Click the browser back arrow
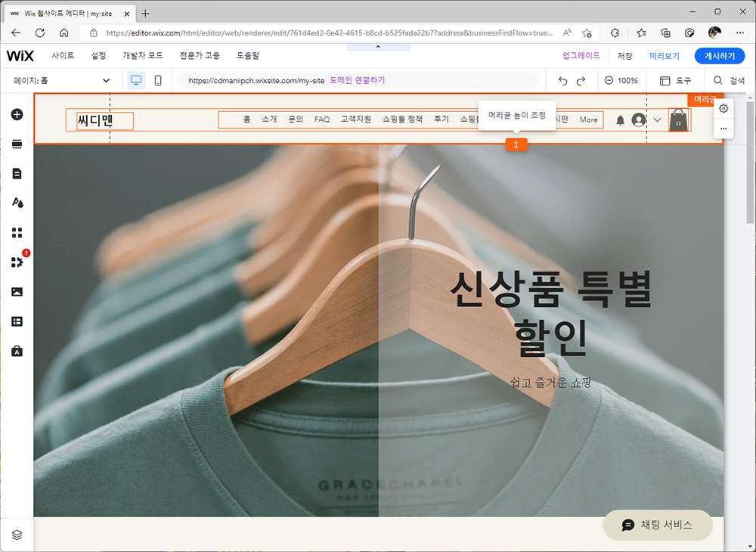Viewport: 756px width, 552px height. [x=16, y=33]
